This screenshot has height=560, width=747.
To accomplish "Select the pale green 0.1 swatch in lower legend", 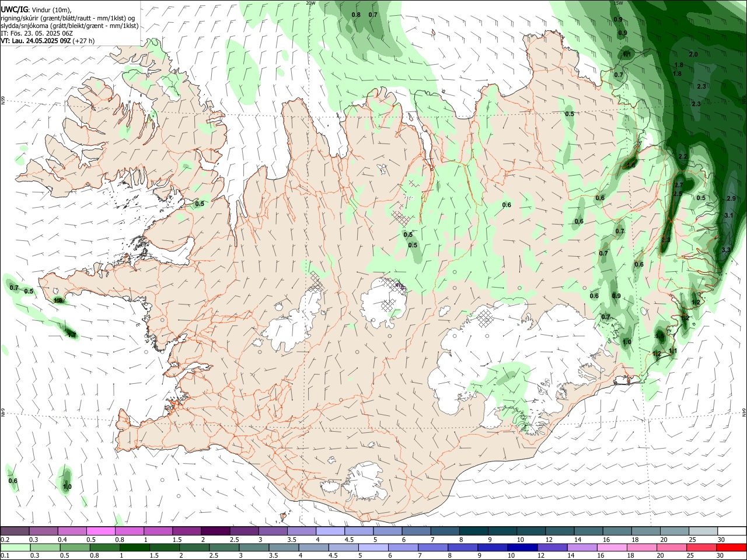I will pyautogui.click(x=15, y=547).
